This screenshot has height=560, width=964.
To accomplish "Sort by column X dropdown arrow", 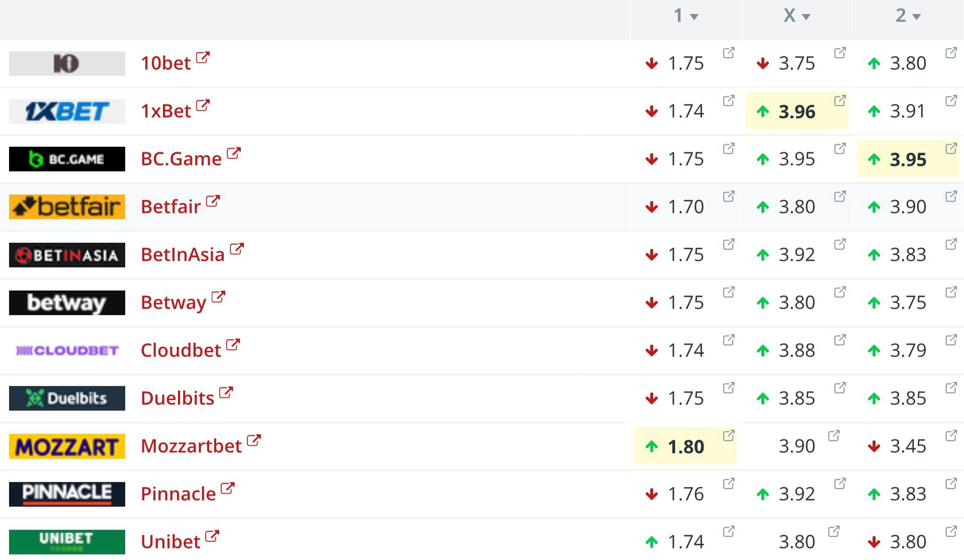I will (806, 17).
